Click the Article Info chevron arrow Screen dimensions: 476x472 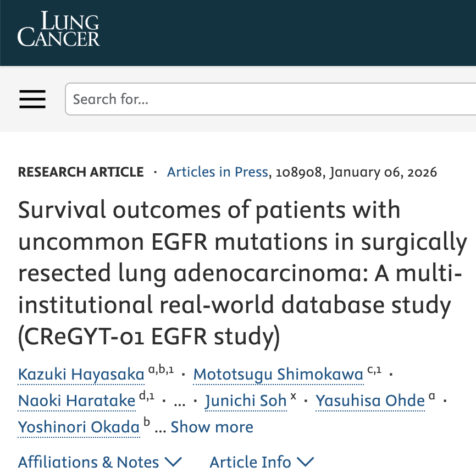point(305,462)
